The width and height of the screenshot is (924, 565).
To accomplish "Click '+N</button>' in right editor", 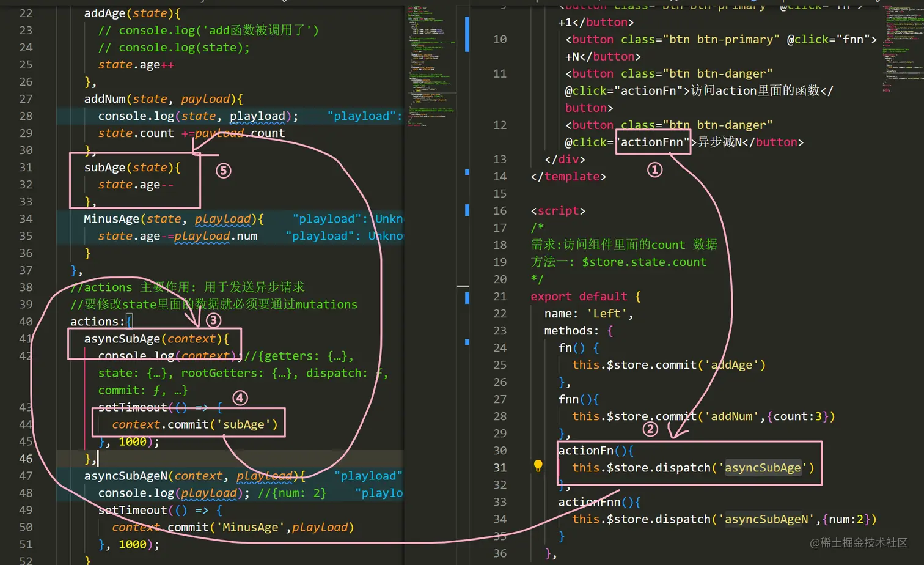I will click(603, 57).
